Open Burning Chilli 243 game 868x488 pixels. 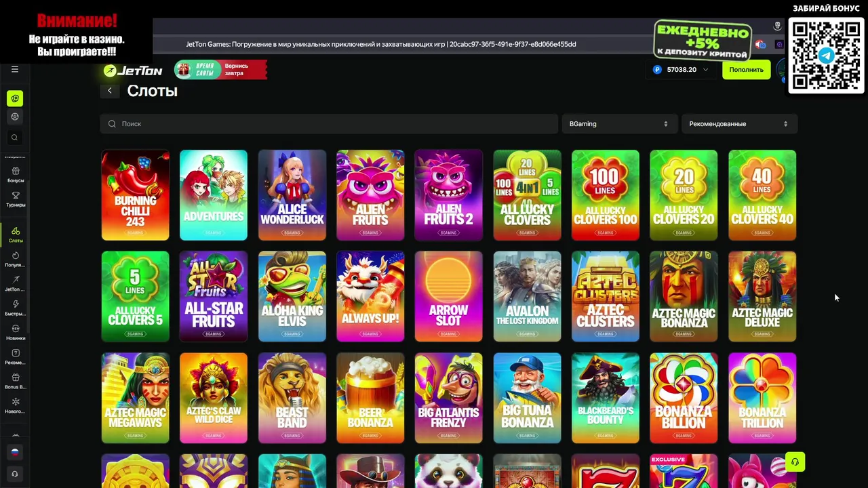(x=135, y=195)
